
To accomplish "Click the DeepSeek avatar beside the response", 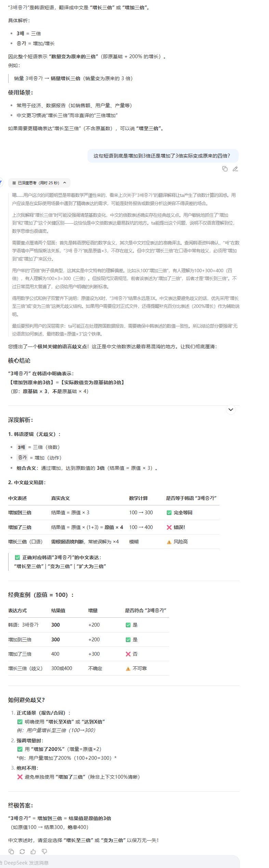I will click(1, 183).
